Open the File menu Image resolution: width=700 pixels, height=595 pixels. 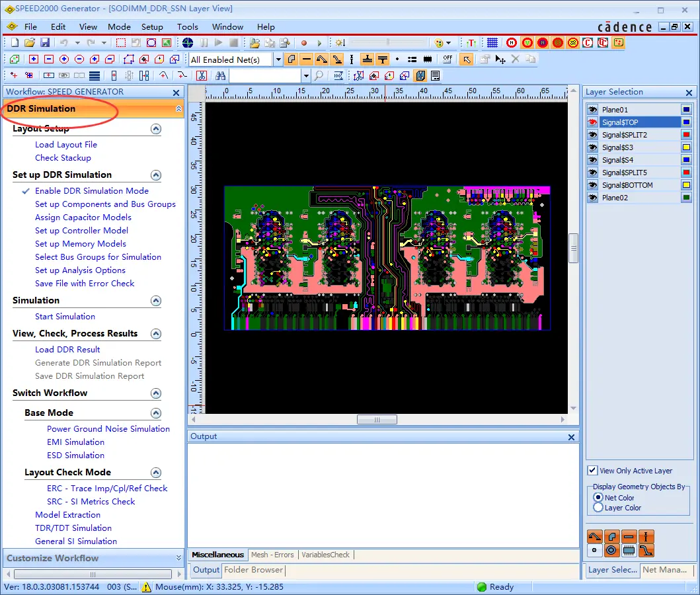click(30, 27)
